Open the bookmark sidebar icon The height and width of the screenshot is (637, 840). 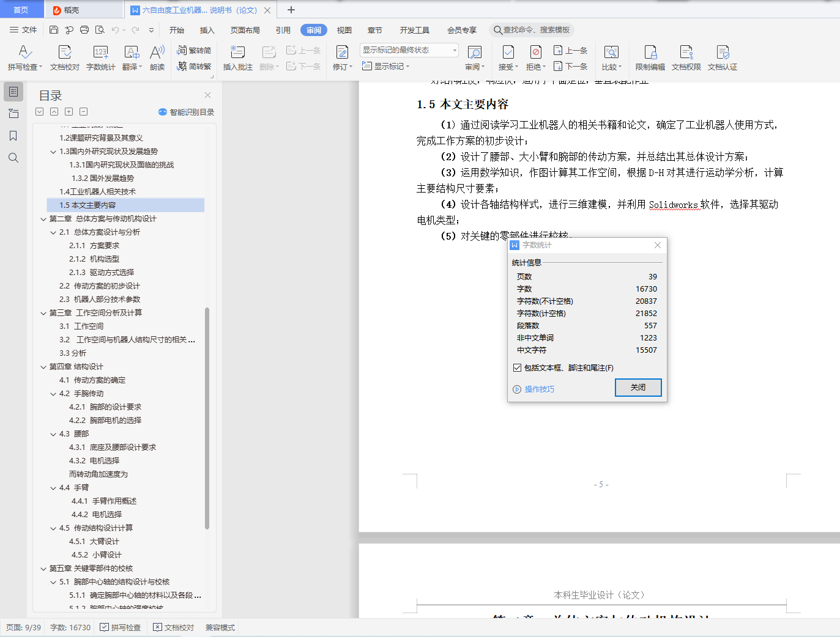point(13,136)
